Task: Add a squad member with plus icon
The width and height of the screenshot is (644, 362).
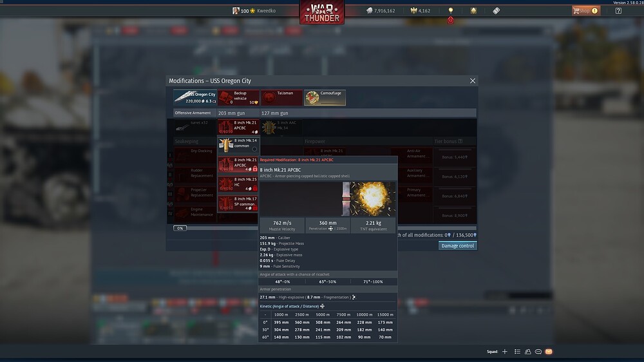Action: (505, 352)
